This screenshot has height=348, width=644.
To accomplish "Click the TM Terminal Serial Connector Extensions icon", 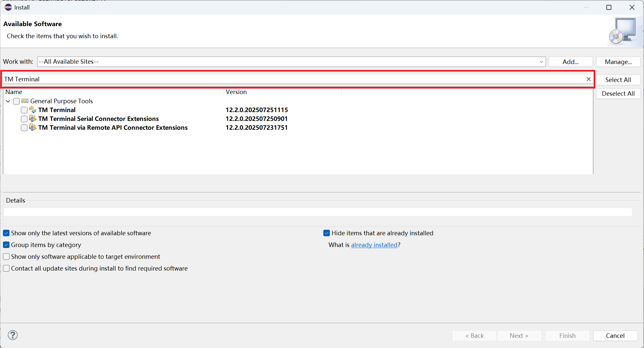I will click(33, 119).
